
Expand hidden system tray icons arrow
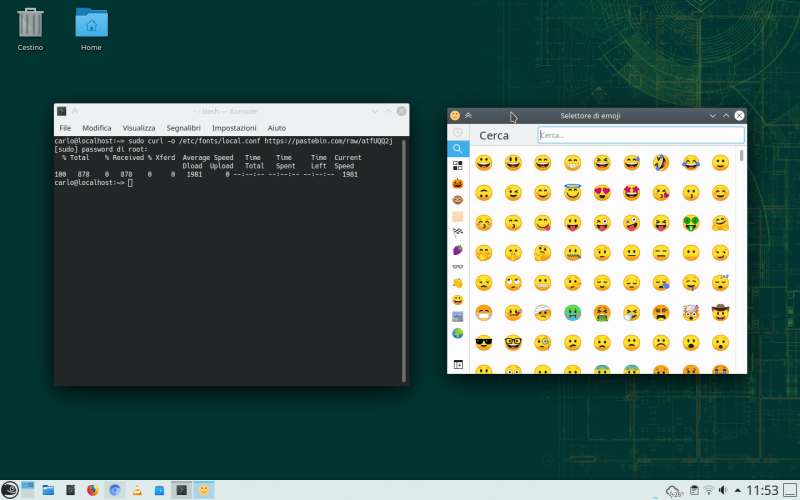(x=737, y=490)
